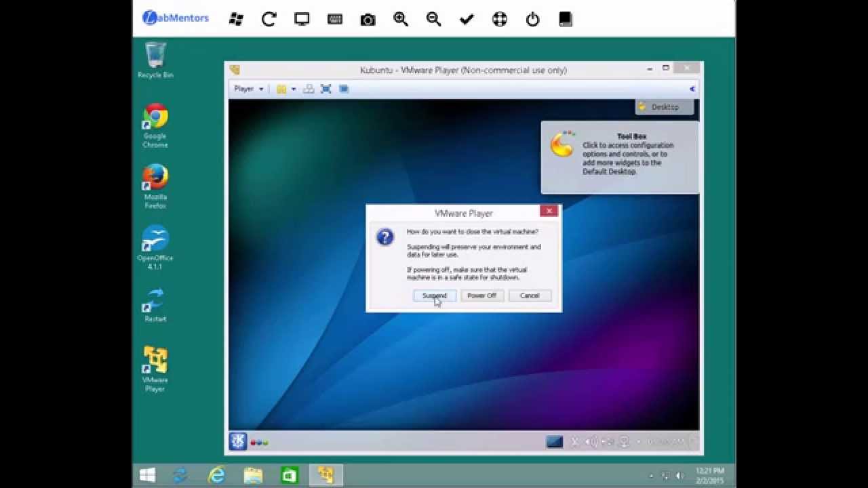
Task: Click the Power Off button
Action: (x=482, y=296)
